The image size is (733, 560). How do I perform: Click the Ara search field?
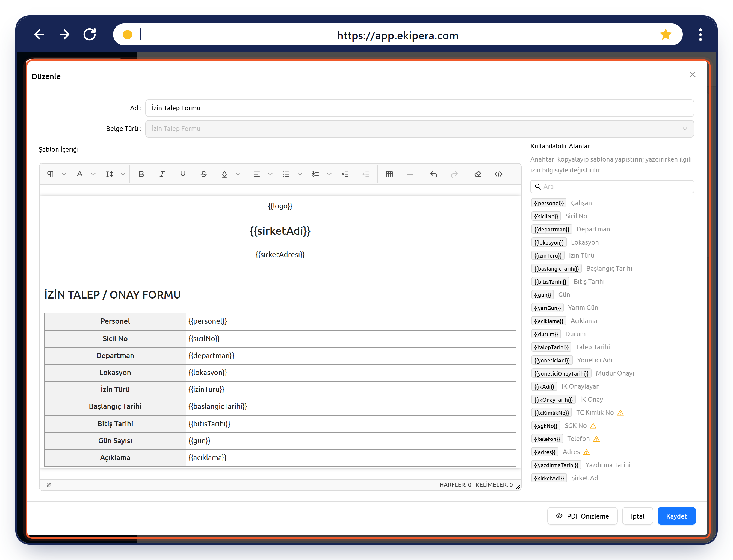(612, 187)
